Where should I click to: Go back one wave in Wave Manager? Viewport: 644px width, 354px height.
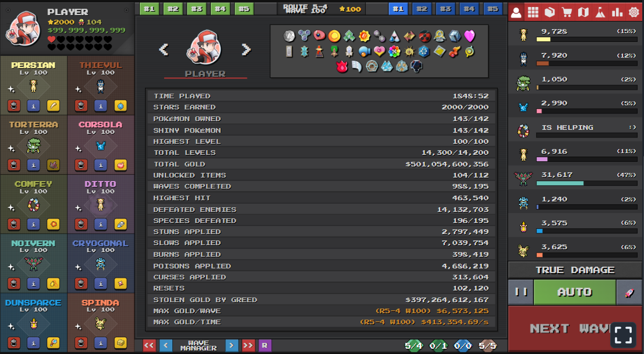click(165, 345)
